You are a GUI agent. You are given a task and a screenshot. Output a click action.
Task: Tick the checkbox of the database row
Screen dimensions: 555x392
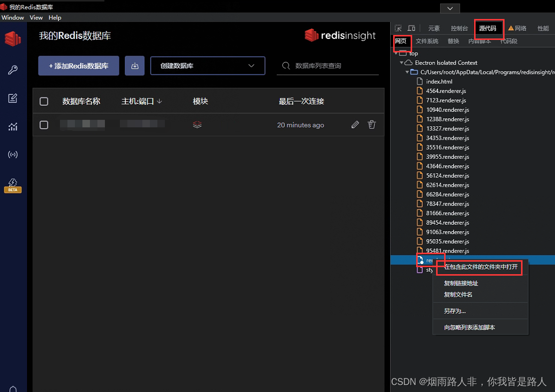(44, 125)
